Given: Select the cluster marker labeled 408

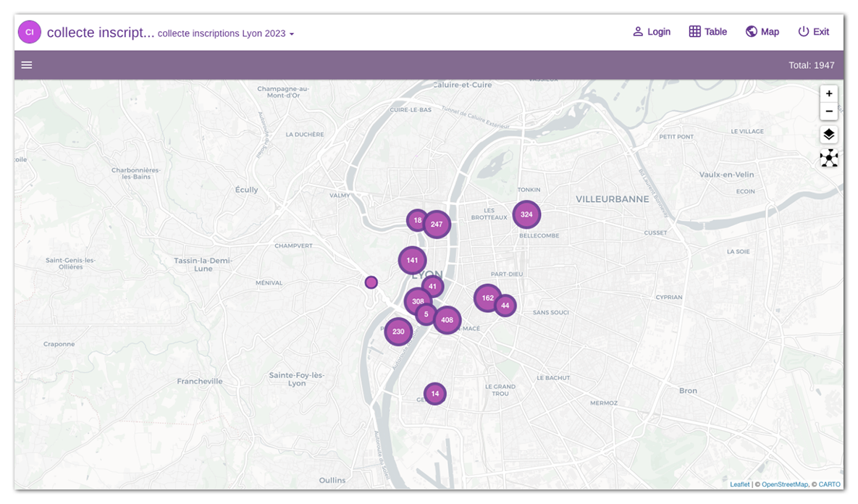Looking at the screenshot, I should click(447, 319).
